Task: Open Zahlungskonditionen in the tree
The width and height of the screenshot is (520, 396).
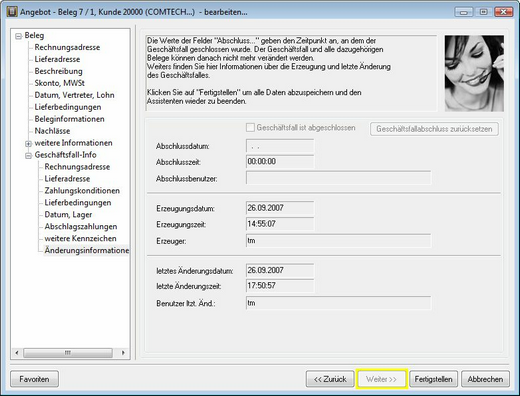Action: 82,191
